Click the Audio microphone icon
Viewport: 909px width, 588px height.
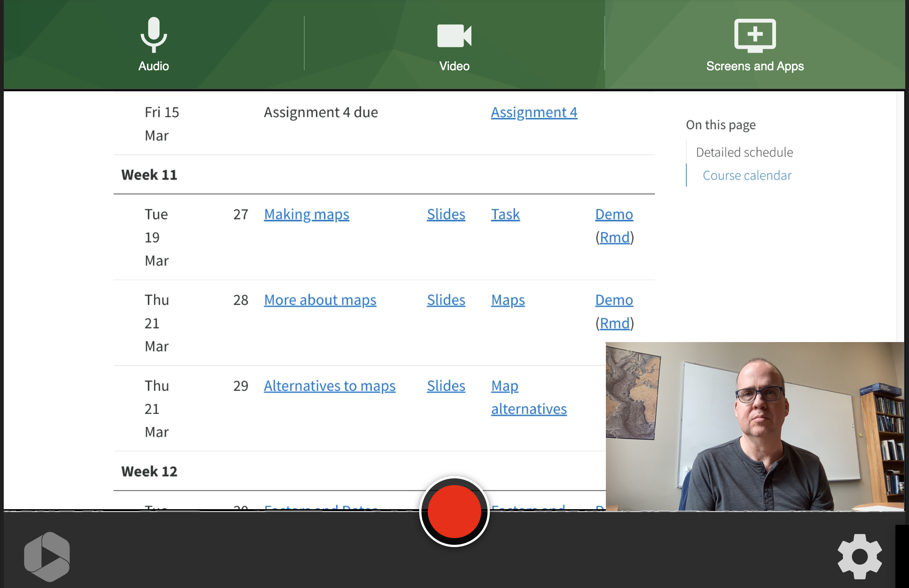(154, 35)
